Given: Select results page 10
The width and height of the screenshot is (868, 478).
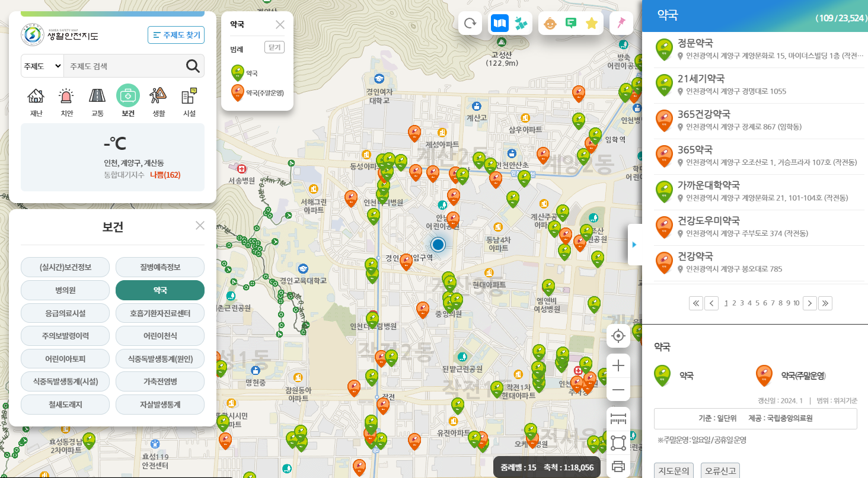Looking at the screenshot, I should pos(796,303).
